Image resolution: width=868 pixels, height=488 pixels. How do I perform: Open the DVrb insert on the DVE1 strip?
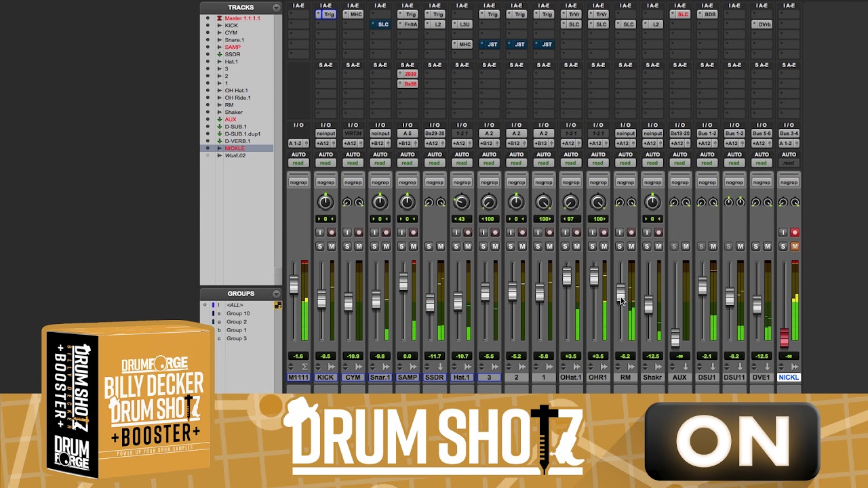pos(762,24)
